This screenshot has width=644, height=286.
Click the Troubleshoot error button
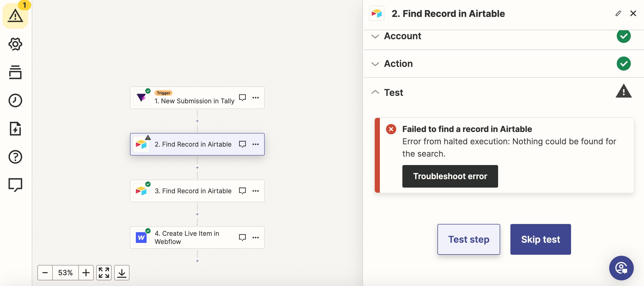click(450, 176)
